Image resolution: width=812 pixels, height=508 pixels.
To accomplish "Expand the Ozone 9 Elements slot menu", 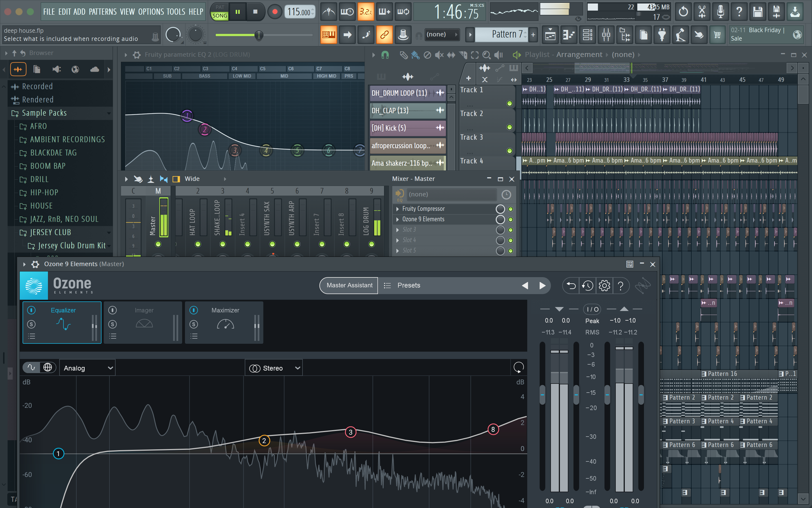I will (x=398, y=219).
